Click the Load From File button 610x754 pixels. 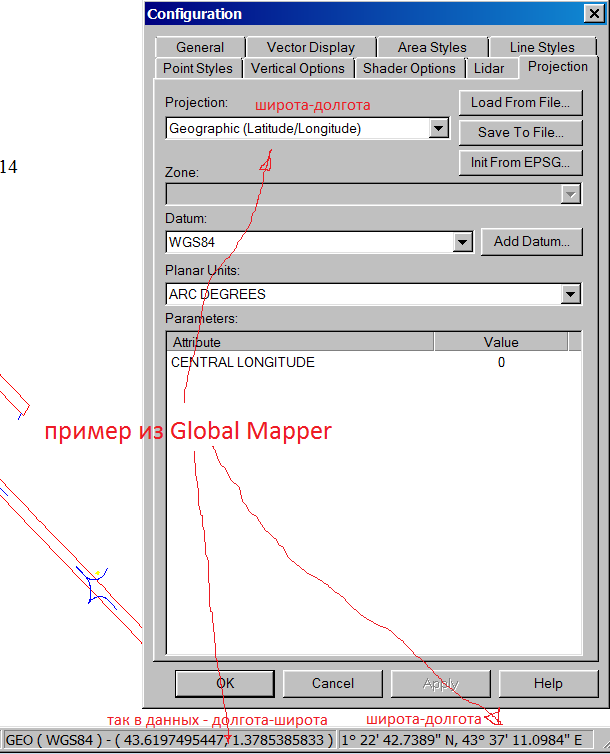521,102
